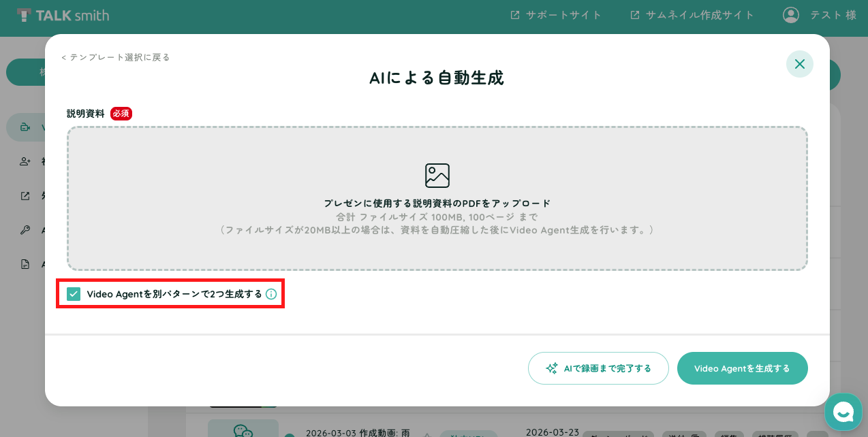This screenshot has height=437, width=868.
Task: Click the external-link icon in sidebar
Action: point(26,196)
